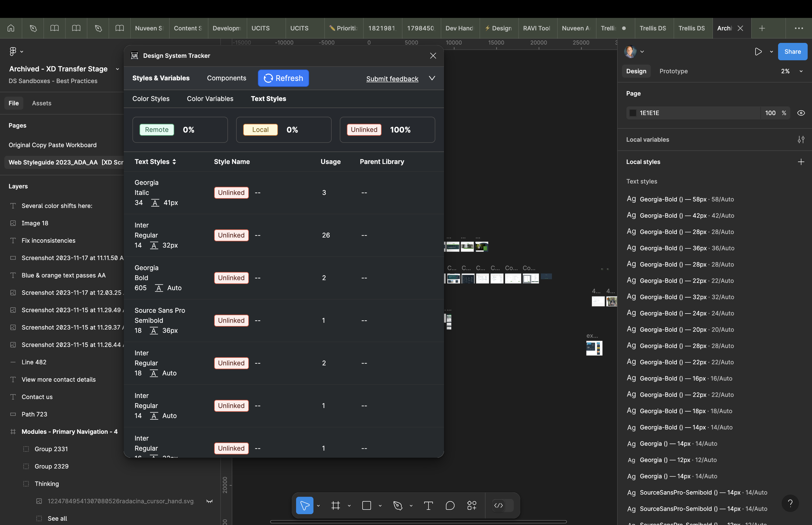This screenshot has height=525, width=812.
Task: Click page opacity 100 field
Action: 770,113
